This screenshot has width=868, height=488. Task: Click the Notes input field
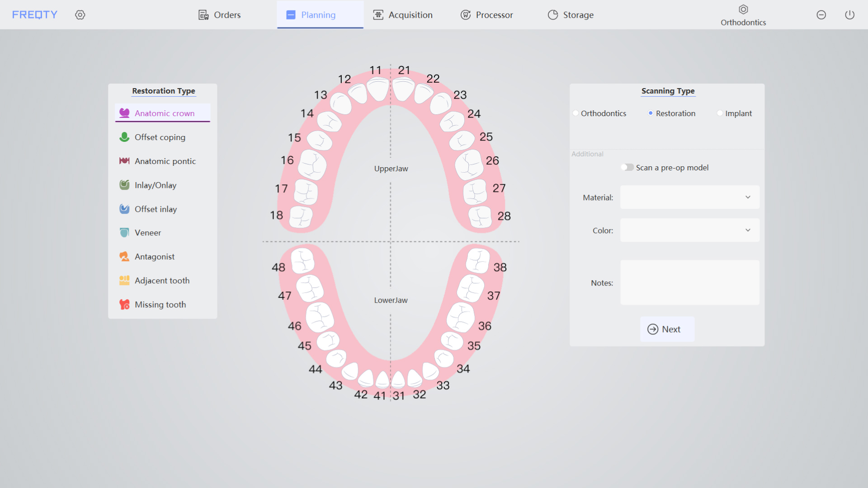690,283
